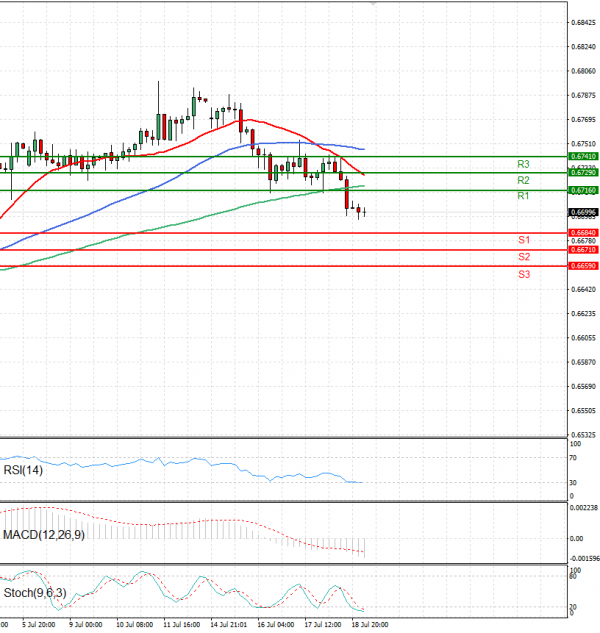Click the 14 Jul 21:01 time label
The height and width of the screenshot is (633, 600).
(229, 625)
